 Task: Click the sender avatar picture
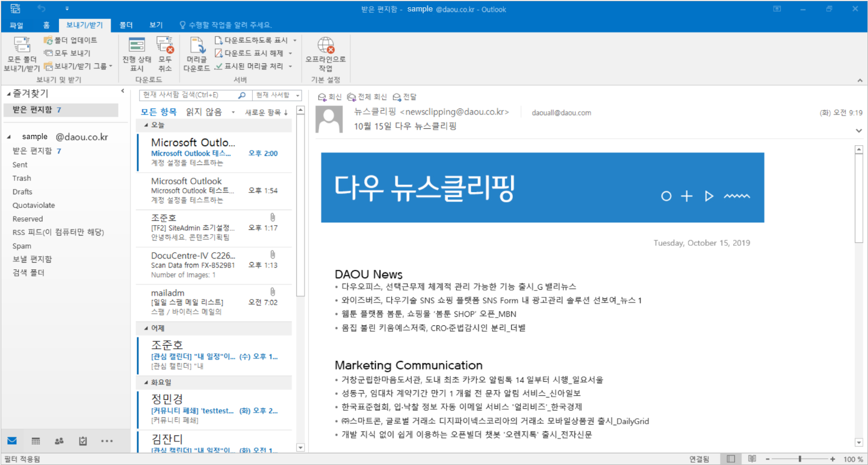(329, 119)
